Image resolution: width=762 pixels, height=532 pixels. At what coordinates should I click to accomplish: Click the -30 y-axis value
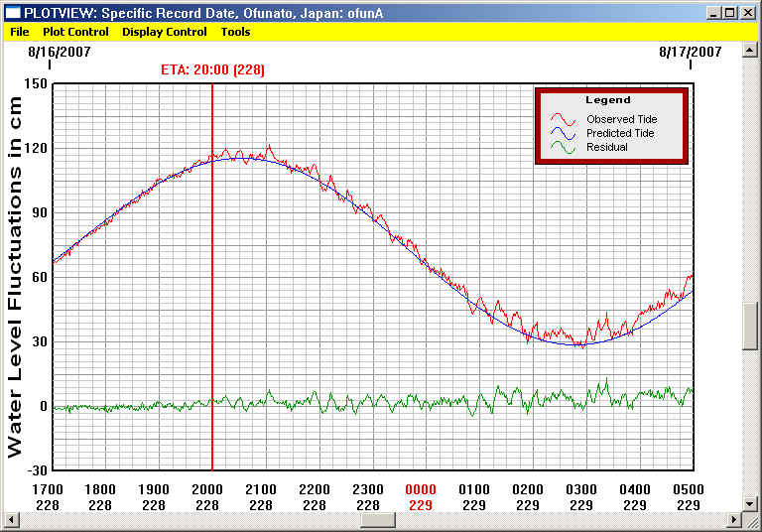pyautogui.click(x=37, y=470)
